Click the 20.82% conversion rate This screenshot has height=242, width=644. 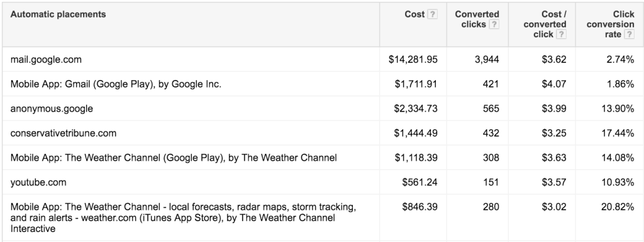618,207
